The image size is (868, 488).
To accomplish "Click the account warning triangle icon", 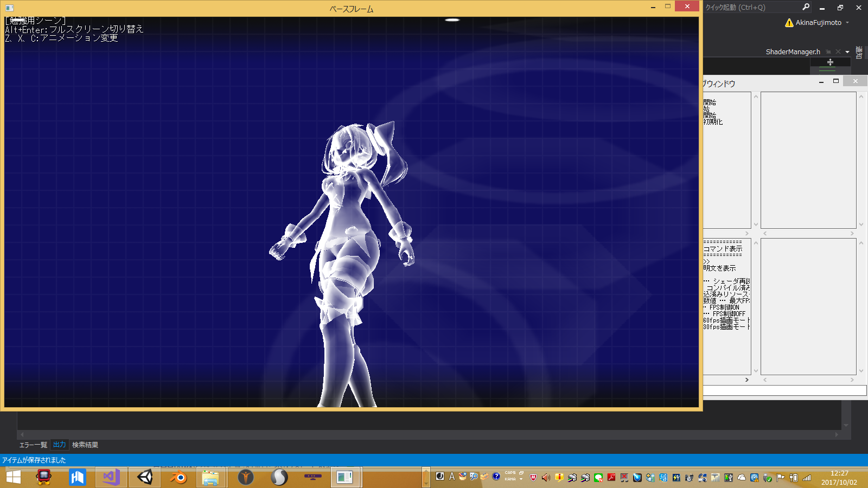I will [x=789, y=23].
